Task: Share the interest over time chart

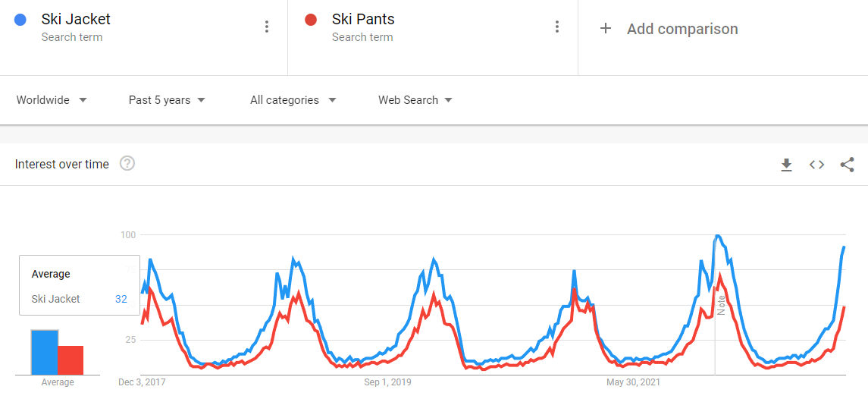Action: [847, 165]
